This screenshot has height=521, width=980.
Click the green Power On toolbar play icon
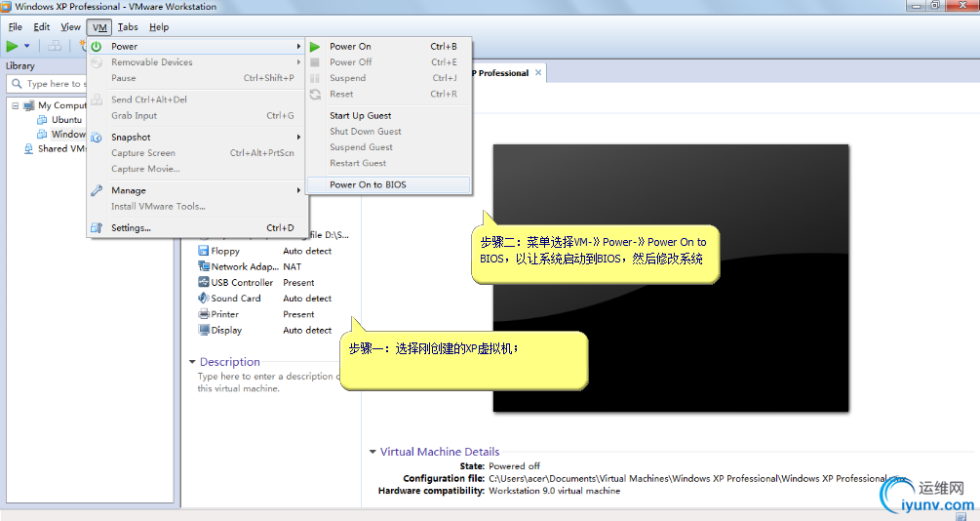pos(12,46)
